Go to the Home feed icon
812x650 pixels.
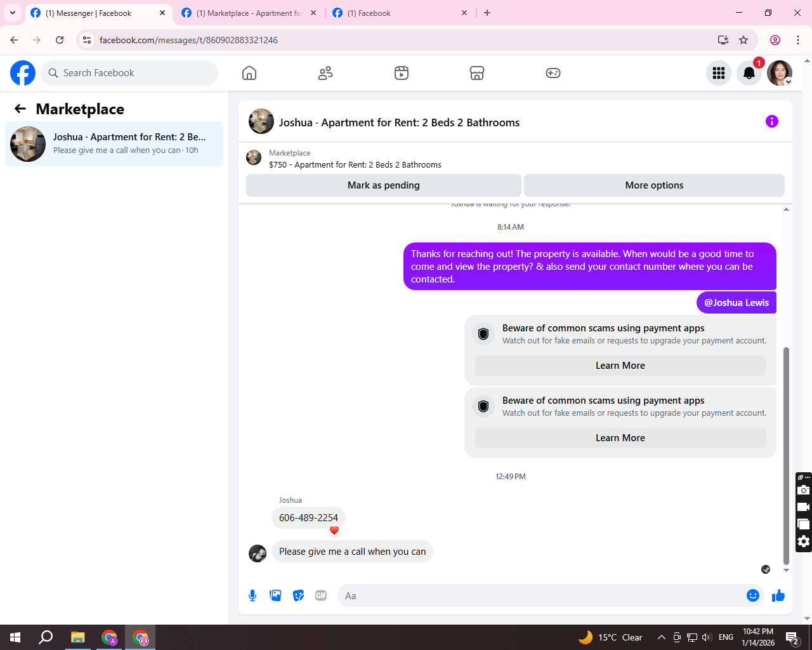point(249,73)
